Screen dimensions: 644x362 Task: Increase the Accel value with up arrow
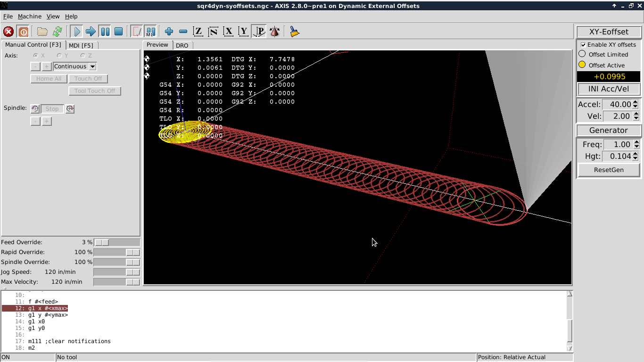tap(636, 102)
